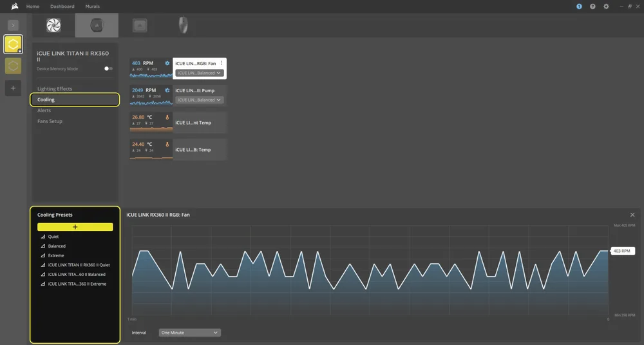
Task: Select the AIO cooler pump device thumbnail
Action: click(97, 26)
